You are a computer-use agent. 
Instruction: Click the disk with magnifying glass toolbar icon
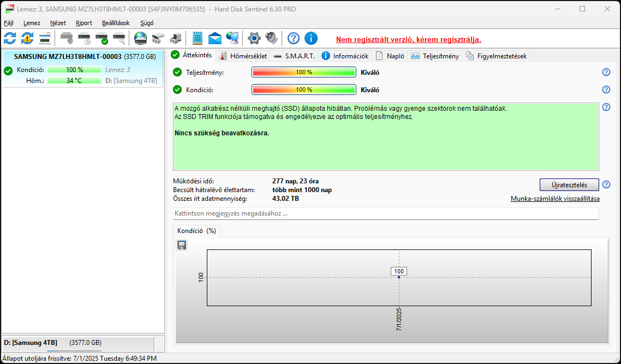119,38
